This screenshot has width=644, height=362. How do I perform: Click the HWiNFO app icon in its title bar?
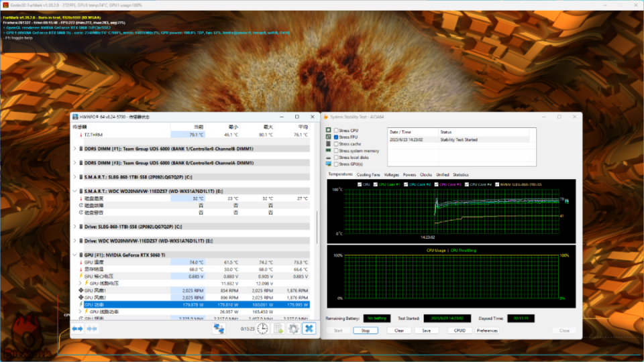coord(76,117)
